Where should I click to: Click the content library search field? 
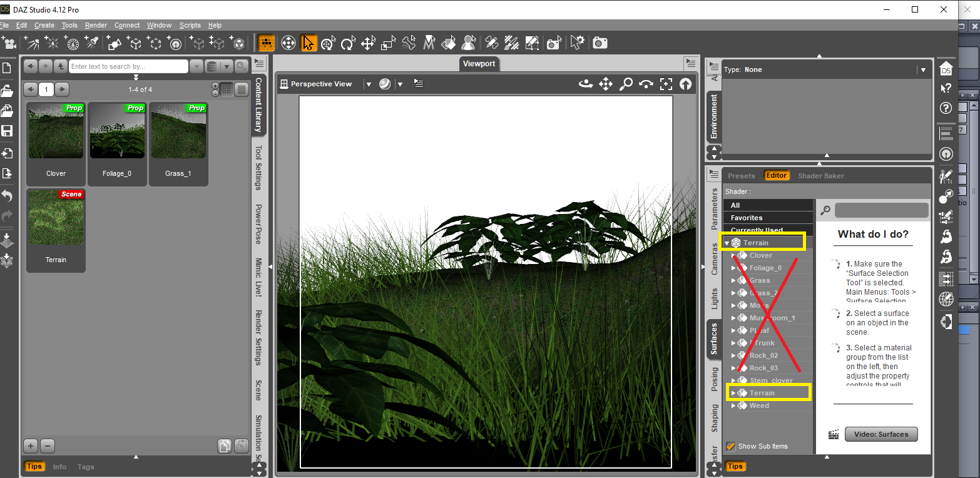(128, 66)
